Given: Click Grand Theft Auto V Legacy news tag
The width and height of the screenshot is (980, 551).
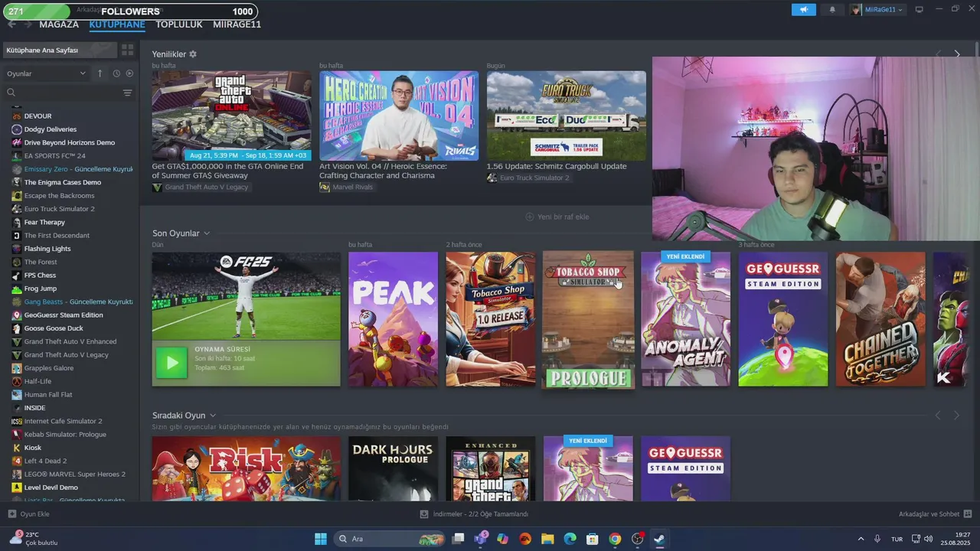Looking at the screenshot, I should (x=201, y=187).
